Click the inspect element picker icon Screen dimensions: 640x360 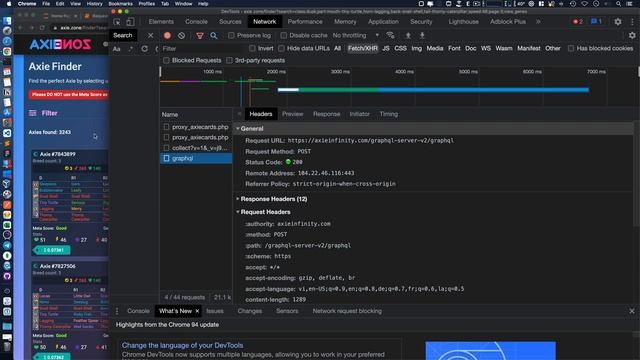[x=117, y=22]
